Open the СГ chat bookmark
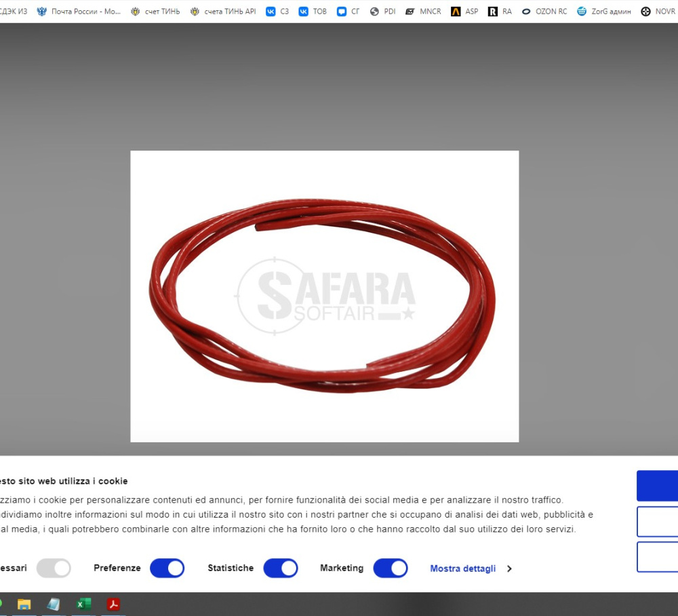Screen dimensions: 678x616 click(348, 12)
